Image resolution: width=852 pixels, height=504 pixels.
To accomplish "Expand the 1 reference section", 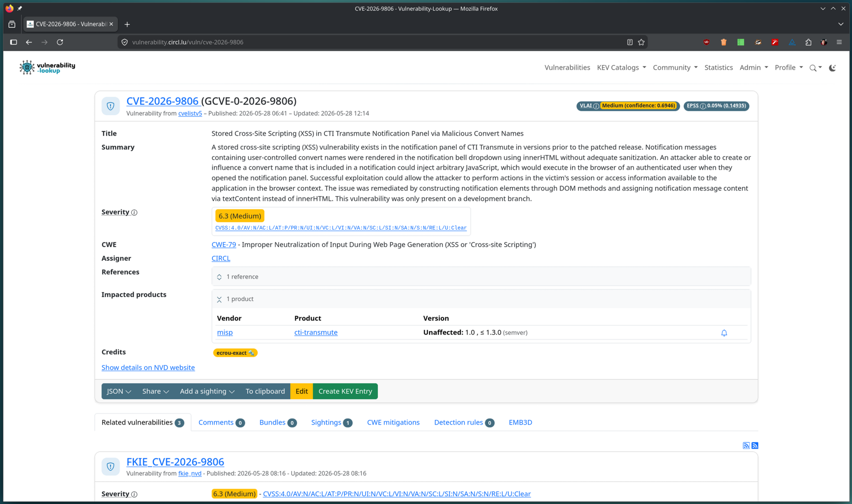I will 481,276.
